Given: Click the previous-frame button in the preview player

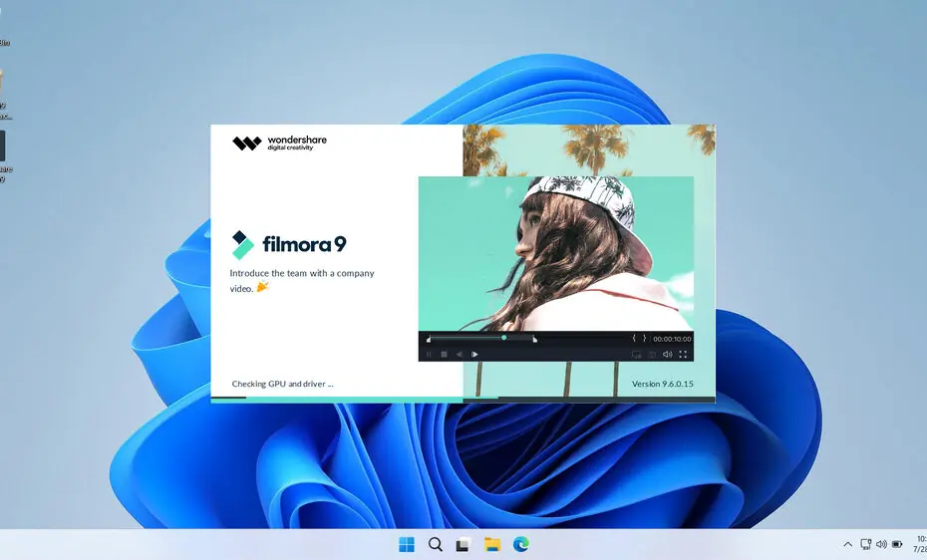Looking at the screenshot, I should tap(460, 355).
